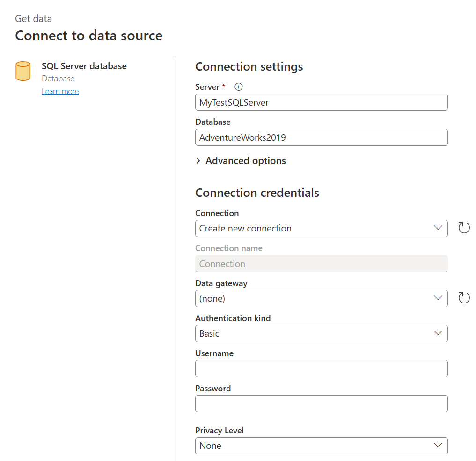Screen dimensions: 476x461
Task: Open the Data gateway dropdown showing (none)
Action: click(322, 298)
